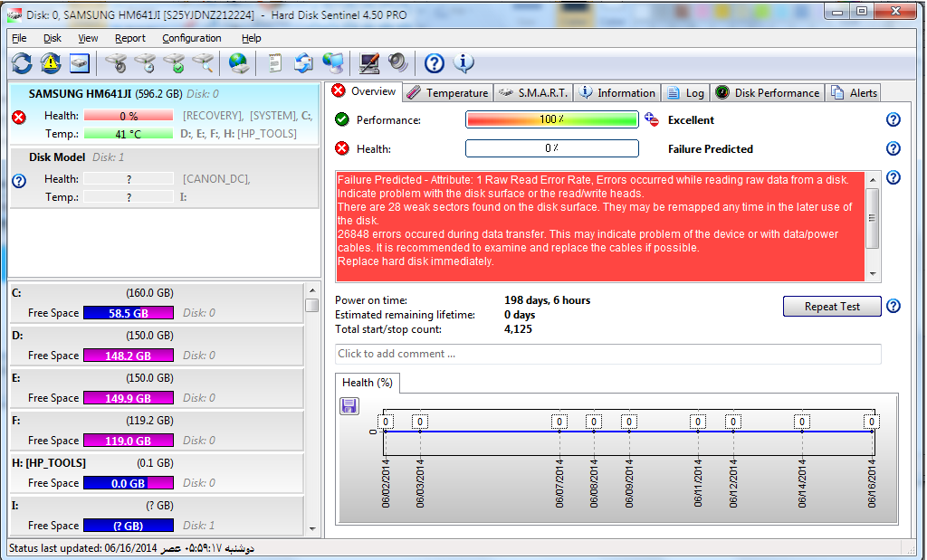Click the red error icon on SAMSUNG disk
Screen dimensions: 927x560
pyautogui.click(x=19, y=117)
